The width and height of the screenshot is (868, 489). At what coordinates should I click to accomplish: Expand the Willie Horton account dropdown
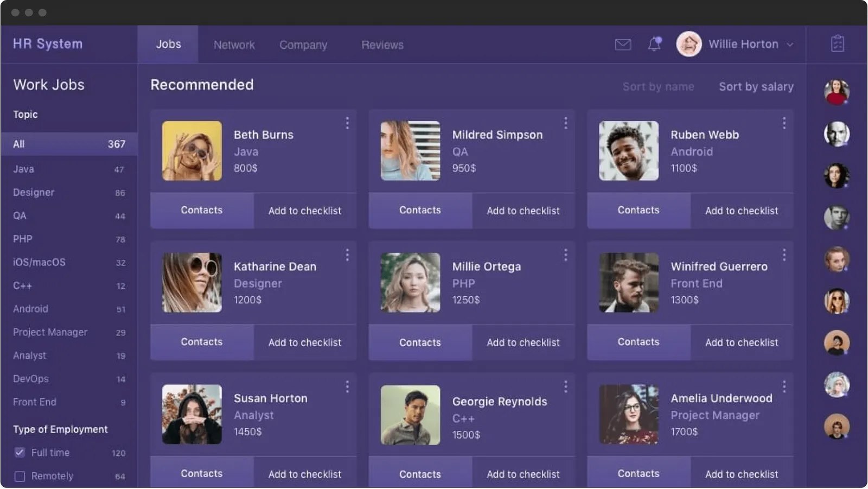coord(789,45)
